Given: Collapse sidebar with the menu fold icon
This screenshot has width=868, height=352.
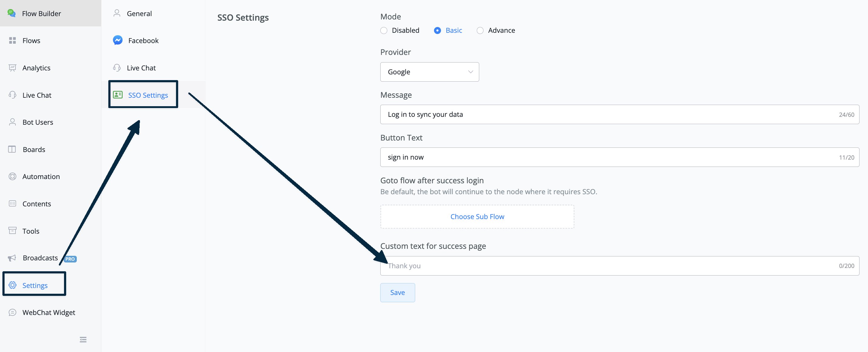Looking at the screenshot, I should tap(83, 340).
